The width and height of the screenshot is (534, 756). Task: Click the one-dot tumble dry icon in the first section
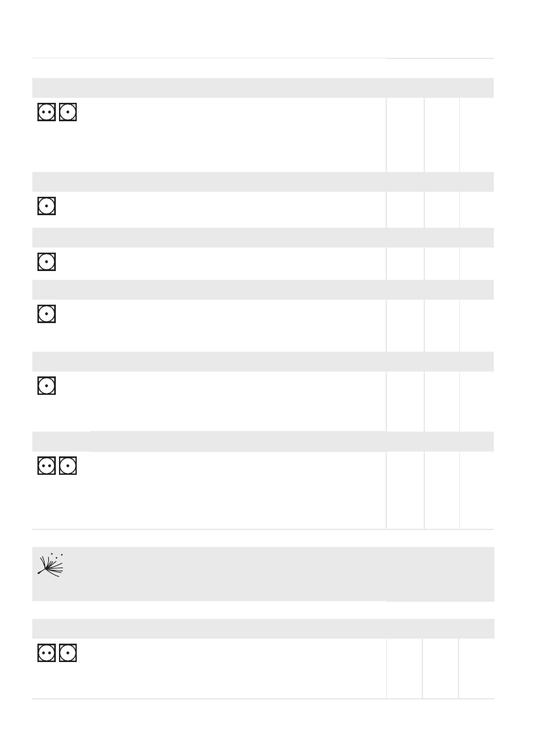tap(68, 112)
